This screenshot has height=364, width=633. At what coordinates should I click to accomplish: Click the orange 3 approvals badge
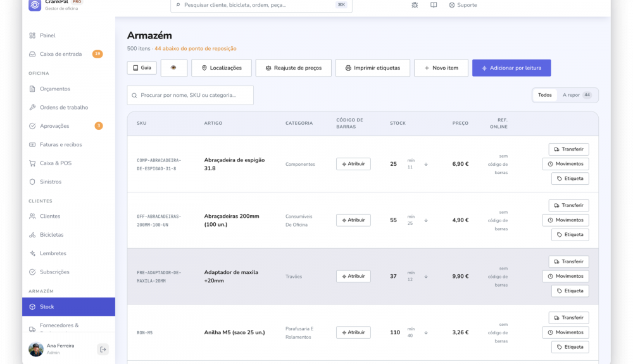tap(99, 126)
